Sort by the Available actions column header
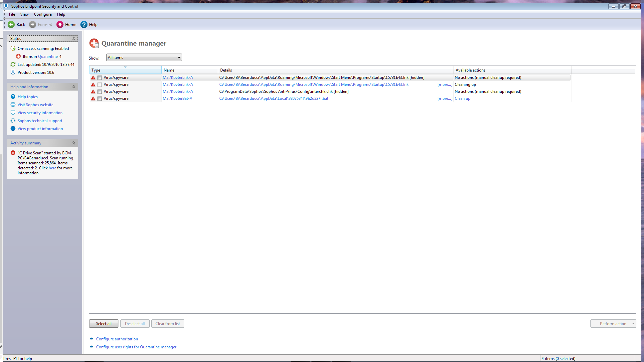The height and width of the screenshot is (362, 644). [512, 70]
